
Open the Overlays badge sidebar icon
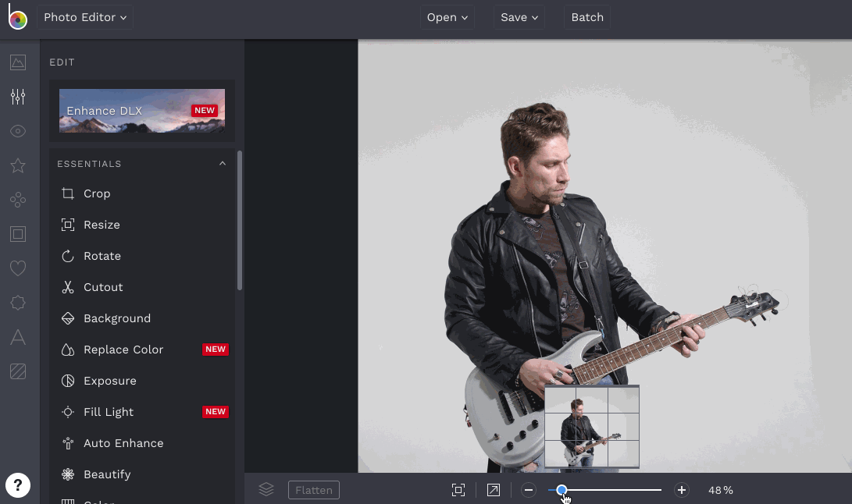(x=18, y=303)
